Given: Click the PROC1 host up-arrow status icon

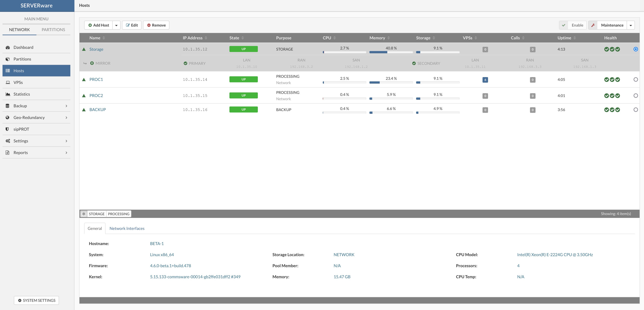Looking at the screenshot, I should pyautogui.click(x=84, y=79).
